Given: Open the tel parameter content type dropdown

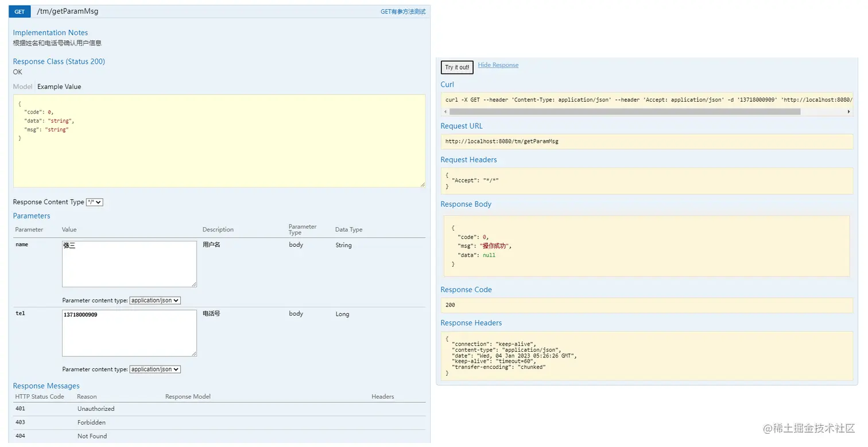Looking at the screenshot, I should (155, 370).
